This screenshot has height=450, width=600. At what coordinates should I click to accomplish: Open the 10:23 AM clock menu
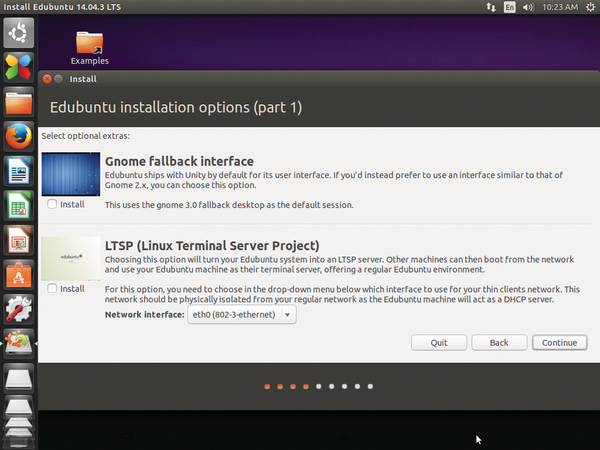[x=560, y=7]
